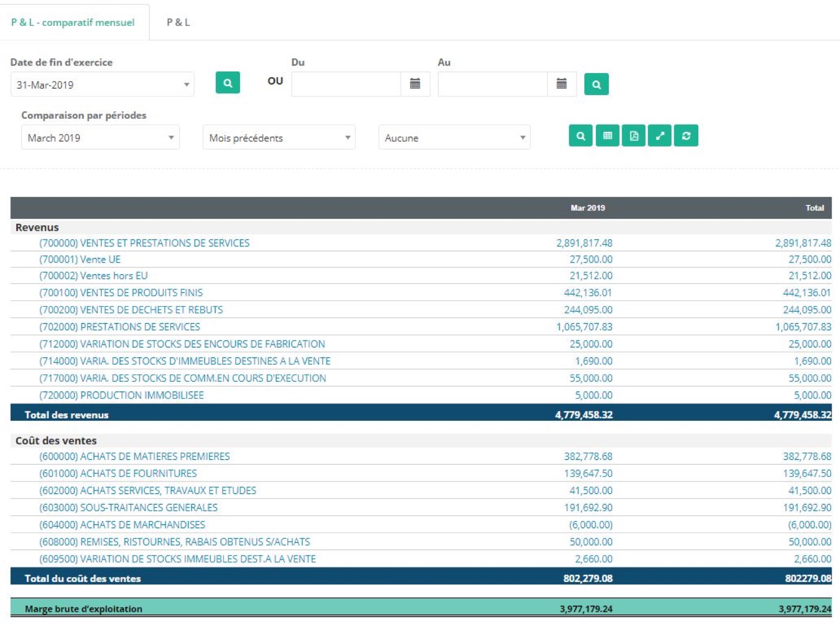
Task: Open account (700000) VENTES ET PRESTATIONS DE SERVICES
Action: click(144, 243)
